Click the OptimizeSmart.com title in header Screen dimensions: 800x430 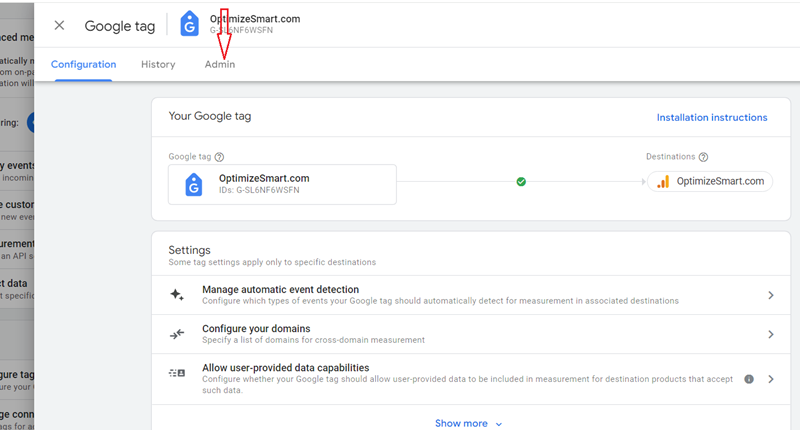[x=255, y=19]
